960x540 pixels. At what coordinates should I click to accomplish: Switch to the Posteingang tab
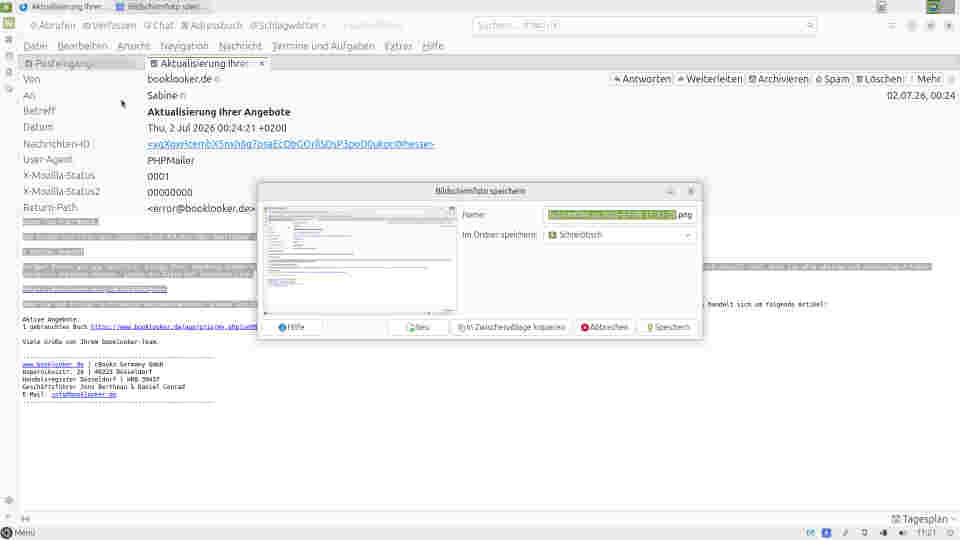click(80, 63)
